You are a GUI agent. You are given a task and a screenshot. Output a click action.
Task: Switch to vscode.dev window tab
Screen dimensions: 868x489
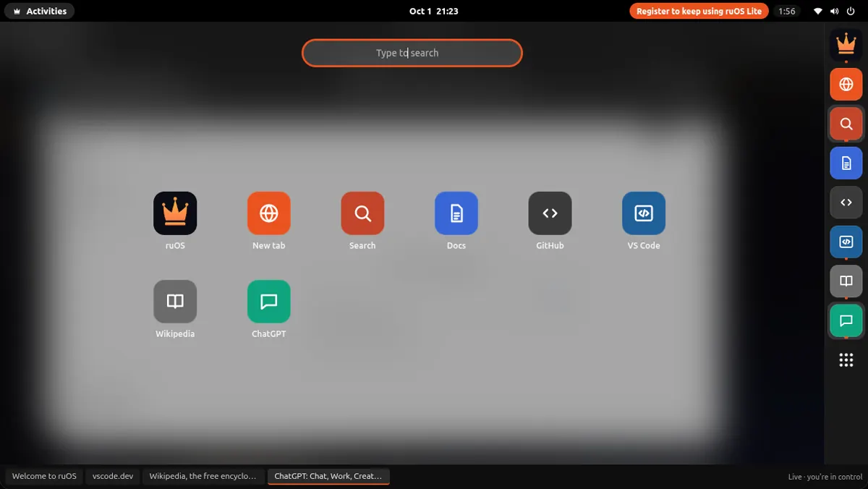(113, 476)
